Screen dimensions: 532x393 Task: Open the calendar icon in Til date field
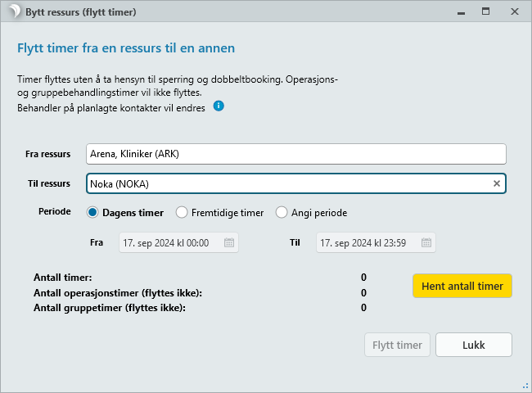pyautogui.click(x=426, y=242)
